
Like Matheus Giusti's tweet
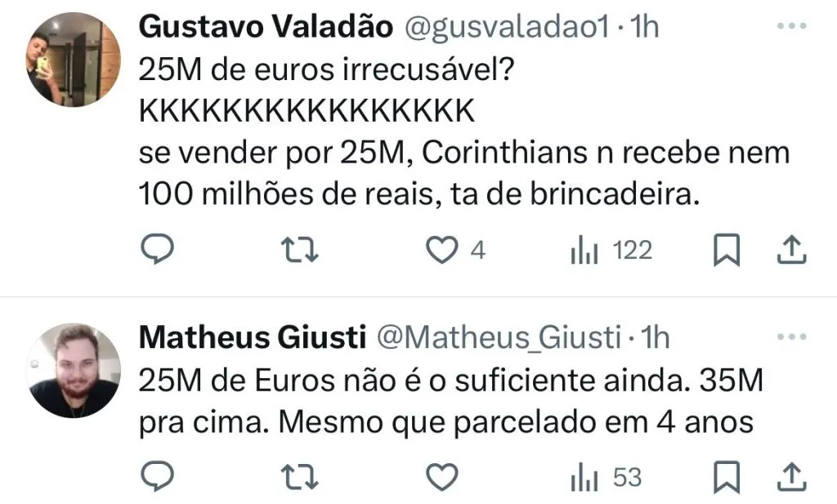[444, 476]
